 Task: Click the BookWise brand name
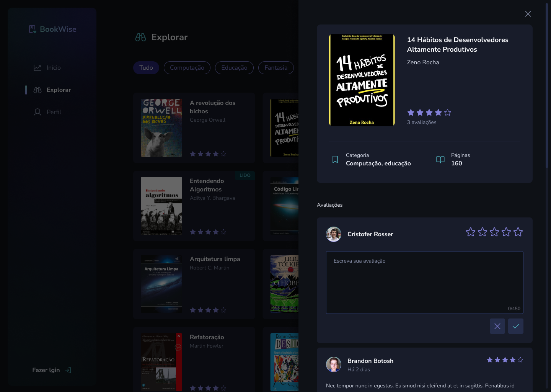point(58,29)
